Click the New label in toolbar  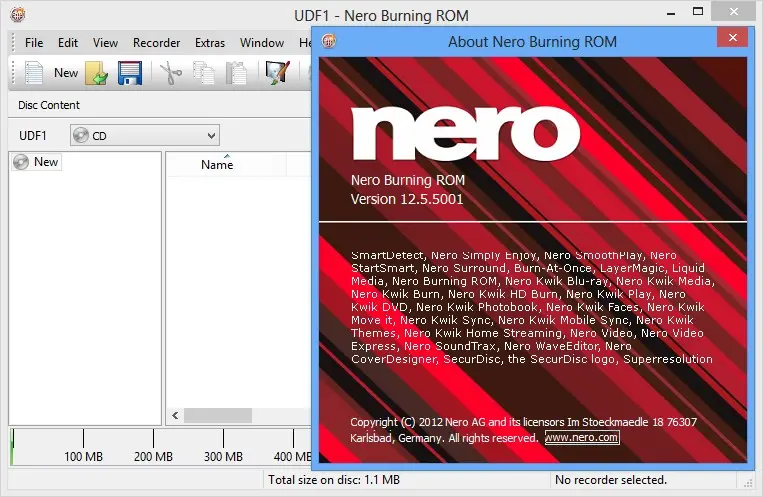point(66,73)
